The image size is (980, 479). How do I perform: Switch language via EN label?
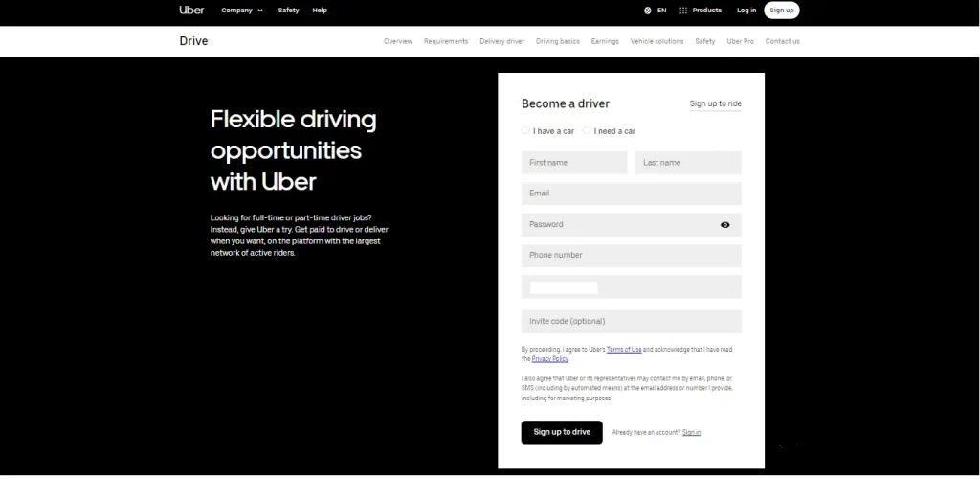pos(661,11)
